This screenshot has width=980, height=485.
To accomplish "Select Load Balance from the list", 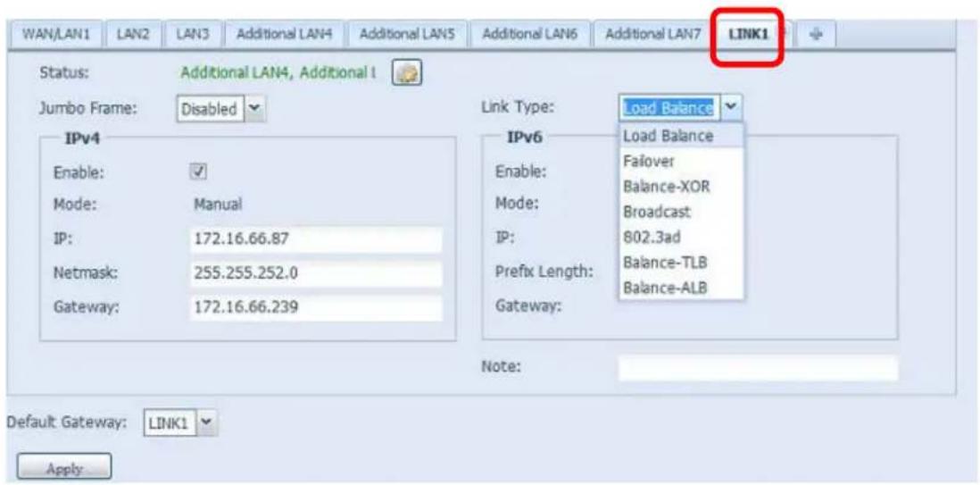I will 681,136.
